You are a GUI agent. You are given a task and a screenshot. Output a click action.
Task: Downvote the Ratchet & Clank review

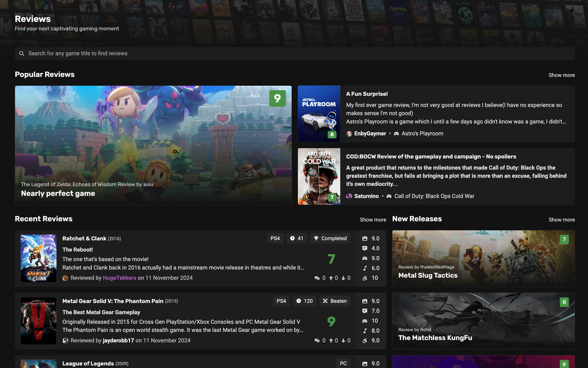pyautogui.click(x=343, y=278)
